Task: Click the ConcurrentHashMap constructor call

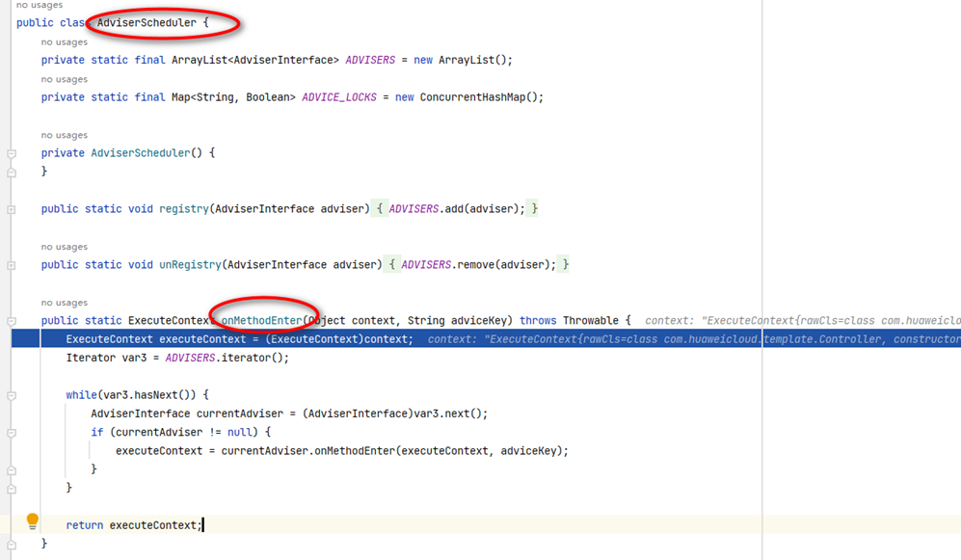Action: 471,96
